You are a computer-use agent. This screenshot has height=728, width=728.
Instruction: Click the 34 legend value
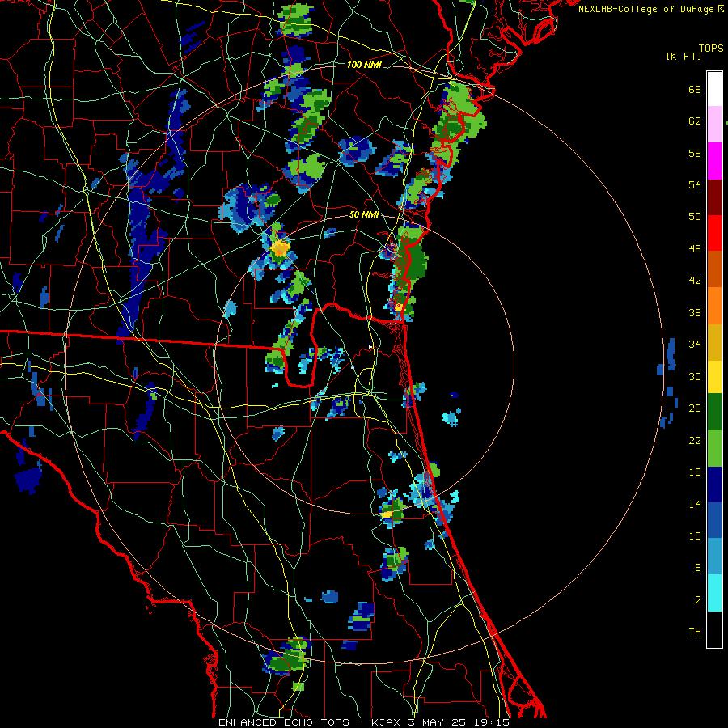point(695,345)
